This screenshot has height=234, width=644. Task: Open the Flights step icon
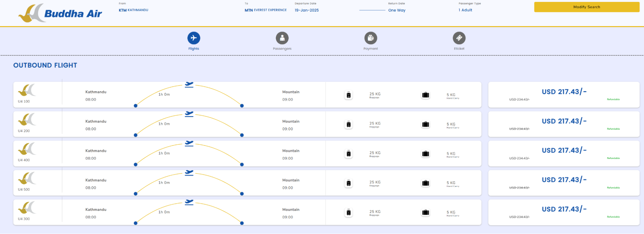(194, 38)
